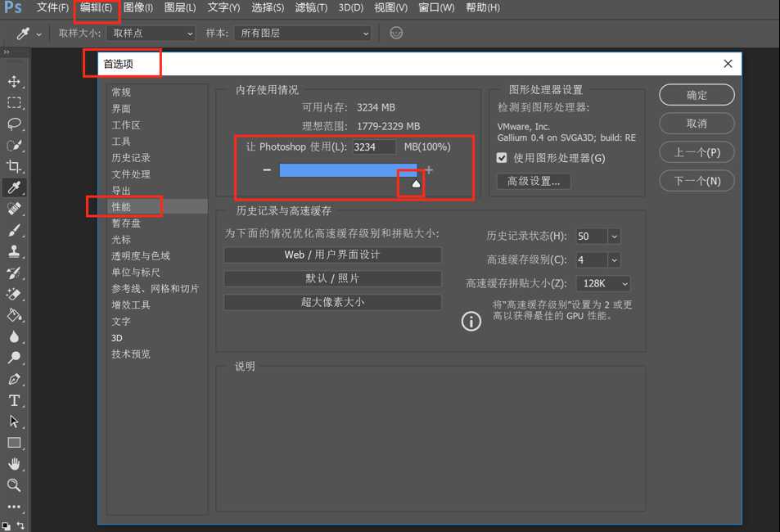Image resolution: width=780 pixels, height=532 pixels.
Task: Choose the Web / 用户界面设计 preset
Action: tap(332, 255)
